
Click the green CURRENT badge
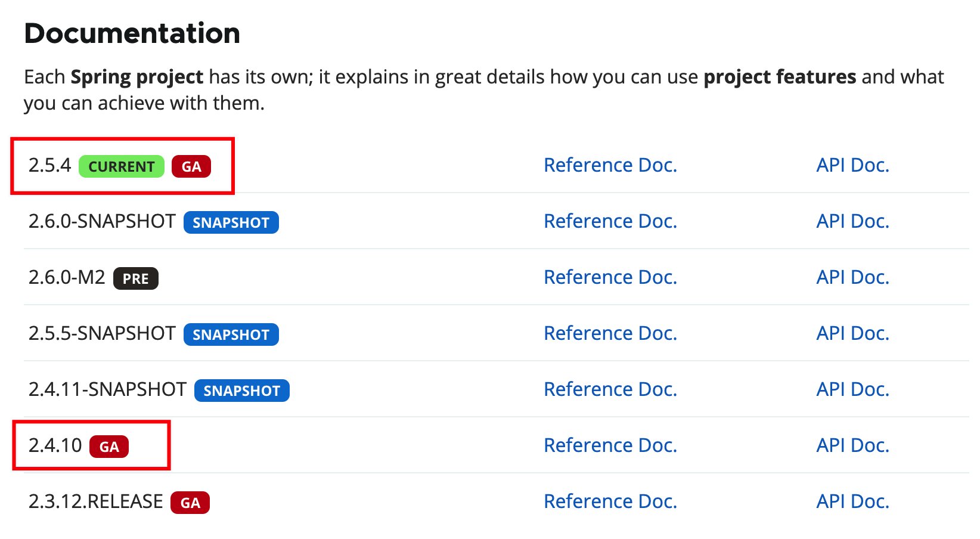click(x=121, y=166)
